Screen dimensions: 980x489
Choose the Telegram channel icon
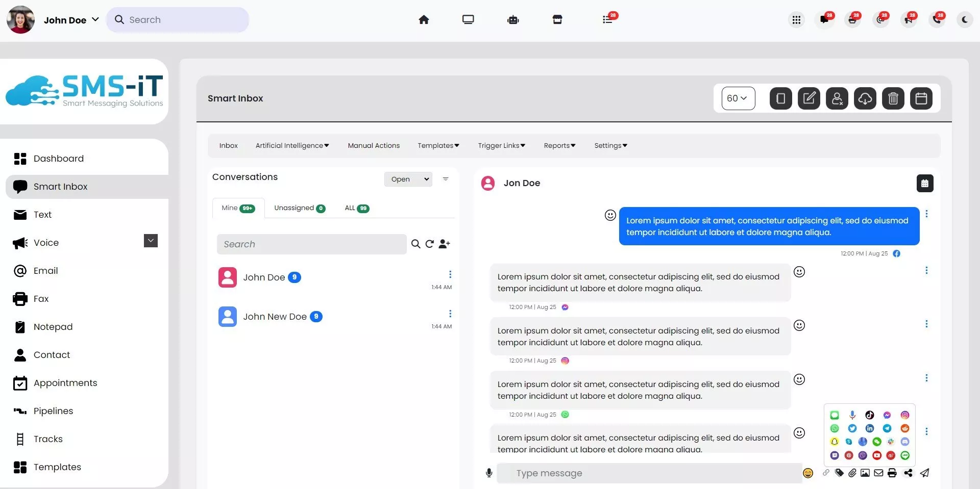[x=887, y=428]
